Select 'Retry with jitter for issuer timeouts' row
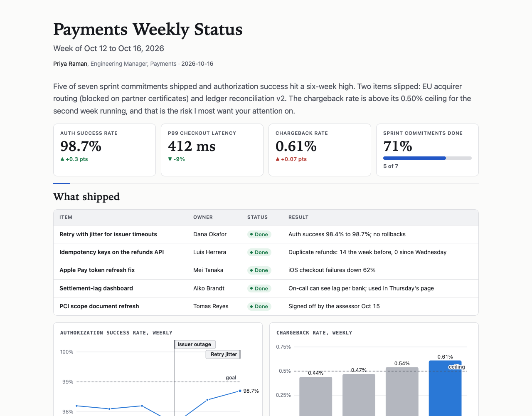Viewport: 532px width, 416px height. tap(266, 234)
